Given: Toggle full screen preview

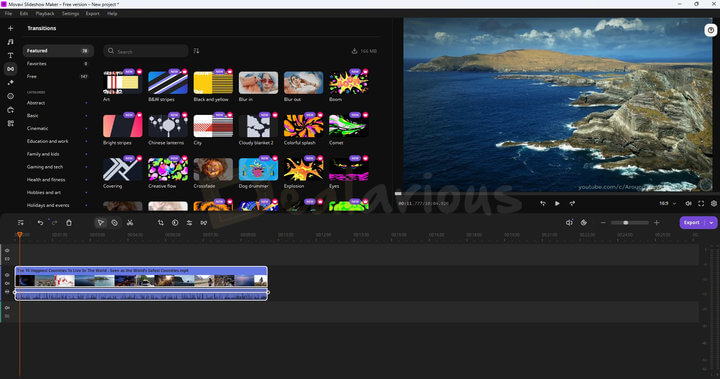Looking at the screenshot, I should pos(701,204).
